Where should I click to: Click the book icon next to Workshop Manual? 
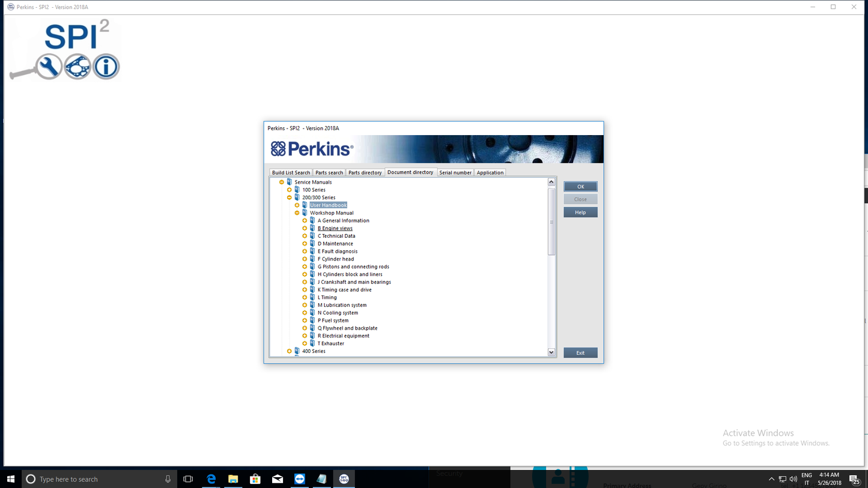pyautogui.click(x=304, y=212)
